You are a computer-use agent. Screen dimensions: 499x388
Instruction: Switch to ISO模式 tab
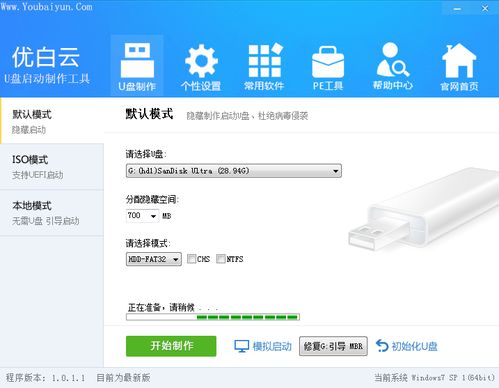52,167
